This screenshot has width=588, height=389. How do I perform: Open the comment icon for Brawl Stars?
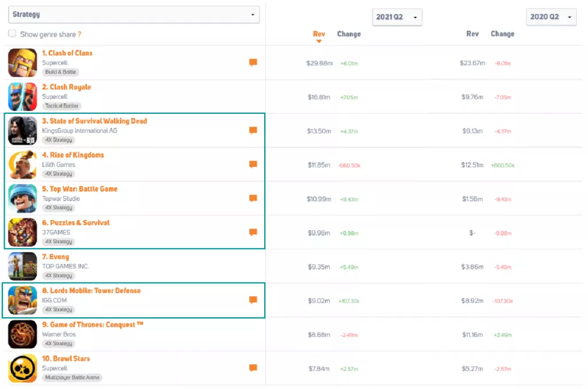coord(253,368)
